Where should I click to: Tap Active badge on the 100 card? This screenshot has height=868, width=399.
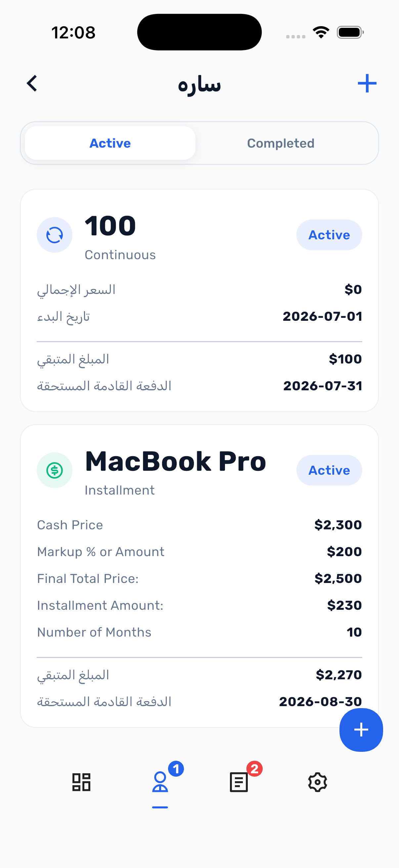pyautogui.click(x=329, y=235)
